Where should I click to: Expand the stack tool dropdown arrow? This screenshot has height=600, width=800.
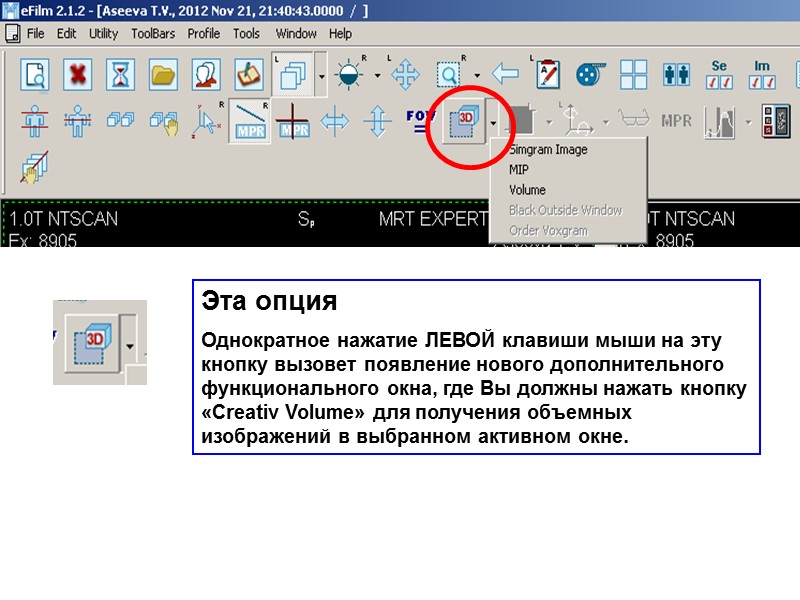click(x=321, y=77)
